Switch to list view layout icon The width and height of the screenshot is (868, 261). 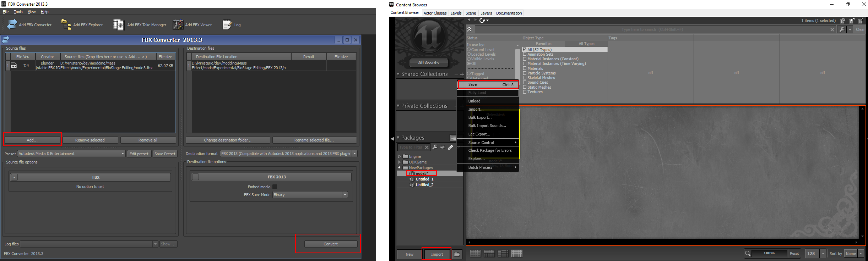click(475, 254)
